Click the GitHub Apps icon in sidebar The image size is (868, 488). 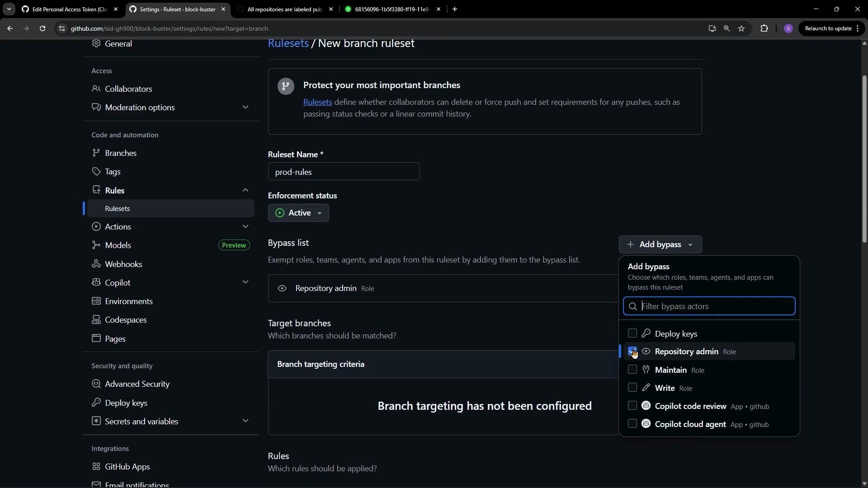click(x=96, y=466)
